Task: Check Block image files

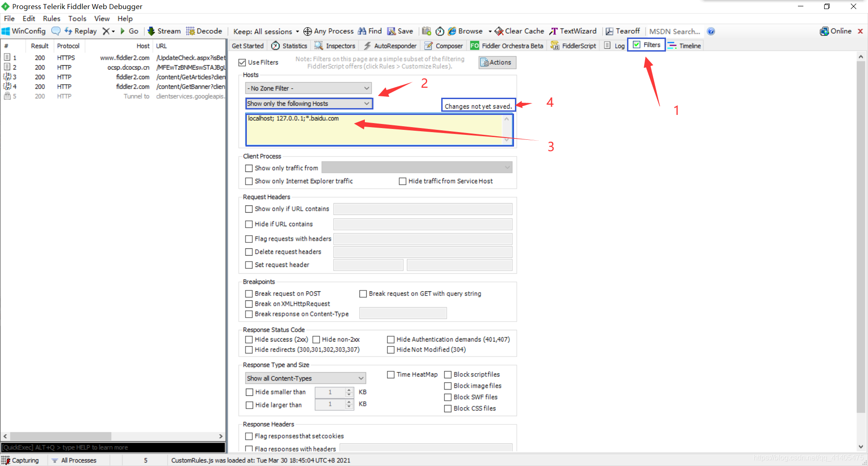Action: pyautogui.click(x=448, y=386)
